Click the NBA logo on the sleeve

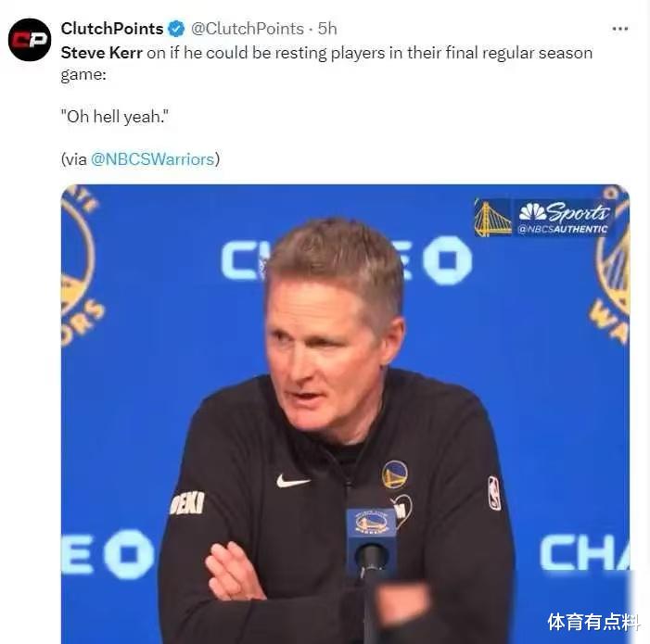click(x=493, y=493)
